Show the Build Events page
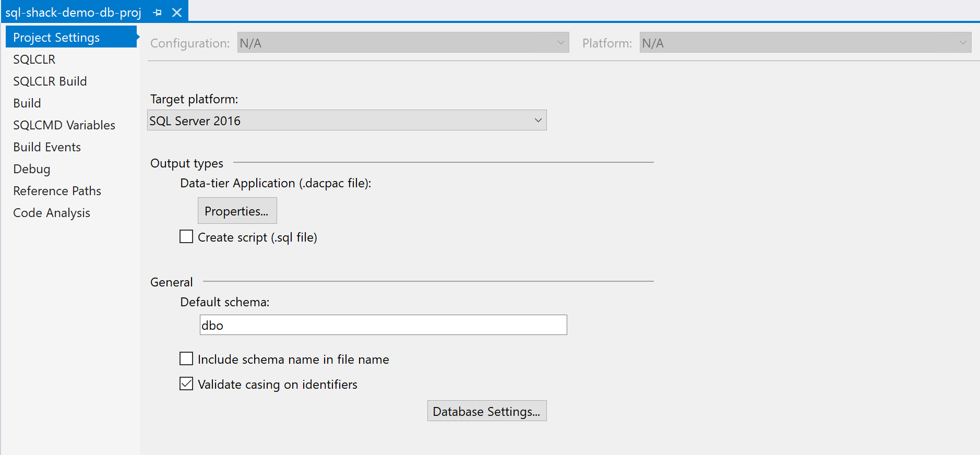The image size is (980, 455). click(x=47, y=147)
